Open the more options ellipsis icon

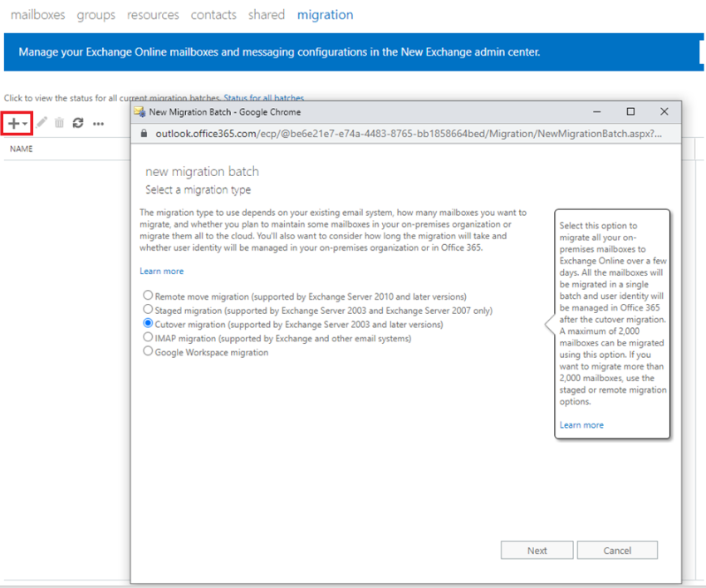point(98,123)
